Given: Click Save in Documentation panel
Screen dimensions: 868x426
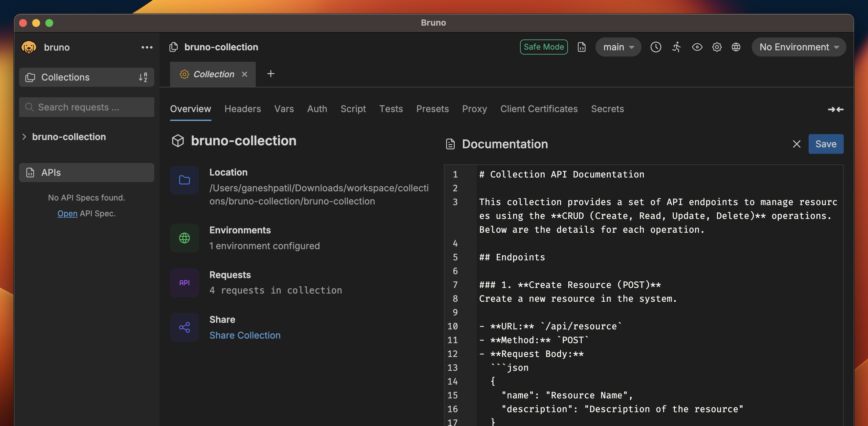Looking at the screenshot, I should (826, 144).
